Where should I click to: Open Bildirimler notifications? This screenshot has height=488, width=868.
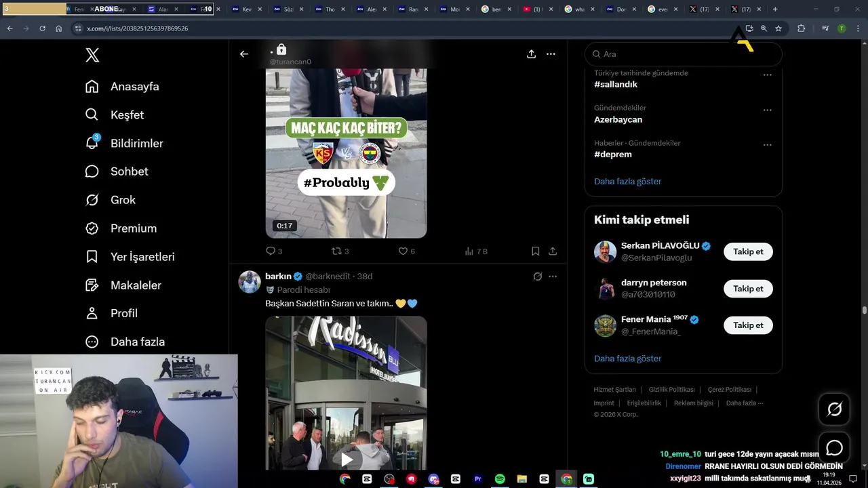125,144
